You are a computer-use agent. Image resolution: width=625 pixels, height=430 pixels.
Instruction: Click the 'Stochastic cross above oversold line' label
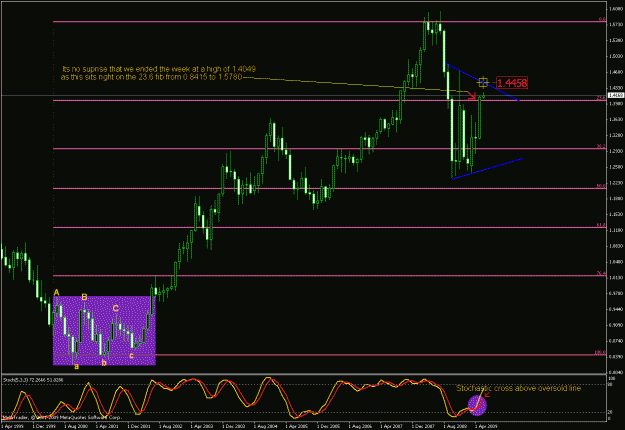518,388
